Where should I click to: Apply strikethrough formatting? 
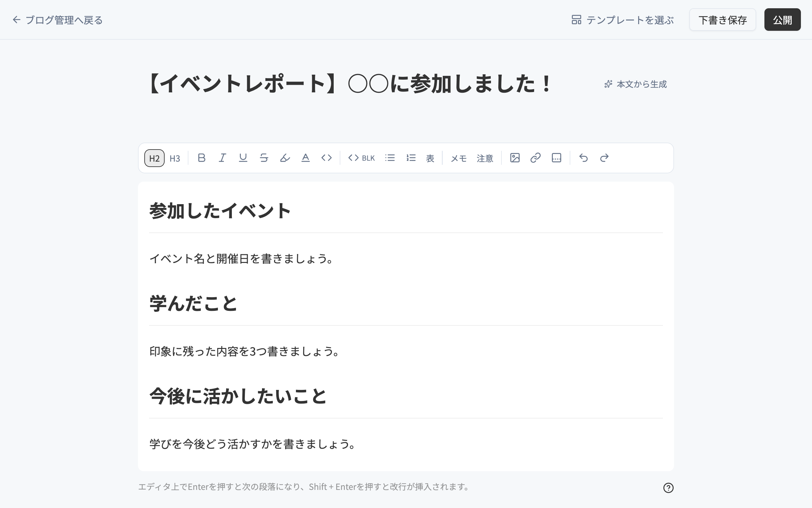[264, 158]
